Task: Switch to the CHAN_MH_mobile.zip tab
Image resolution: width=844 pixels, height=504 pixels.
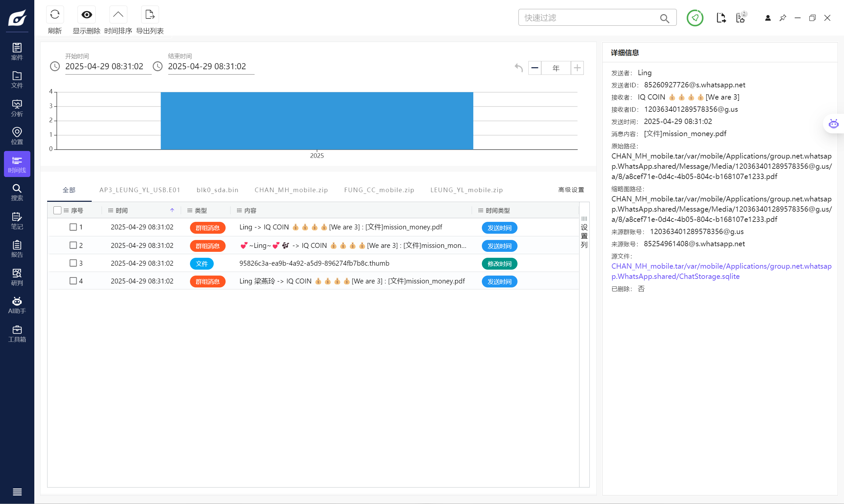Action: tap(291, 190)
